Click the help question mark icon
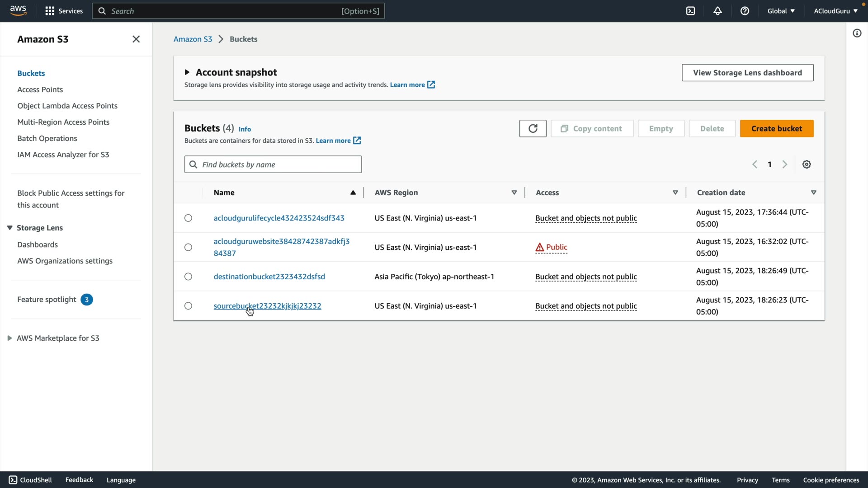 coord(745,11)
